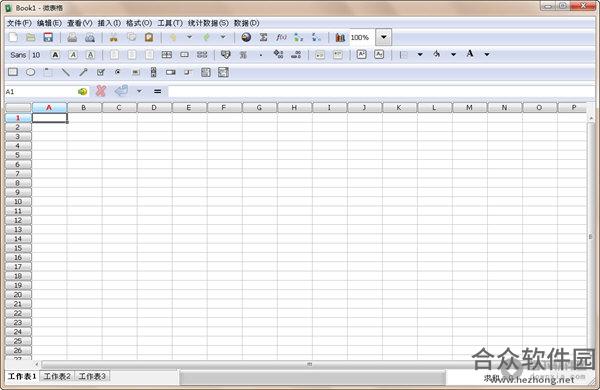Open the 编辑(E) menu
600x390 pixels.
tap(49, 23)
